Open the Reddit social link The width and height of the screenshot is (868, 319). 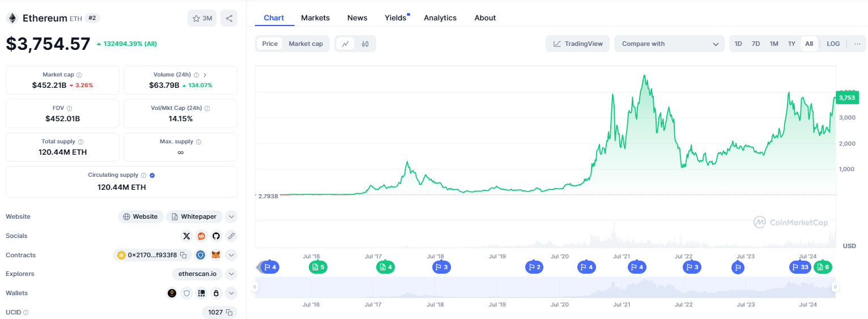coord(201,236)
